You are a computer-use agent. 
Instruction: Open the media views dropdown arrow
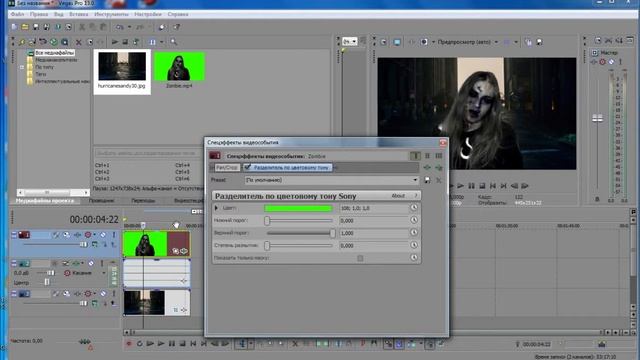pos(161,42)
